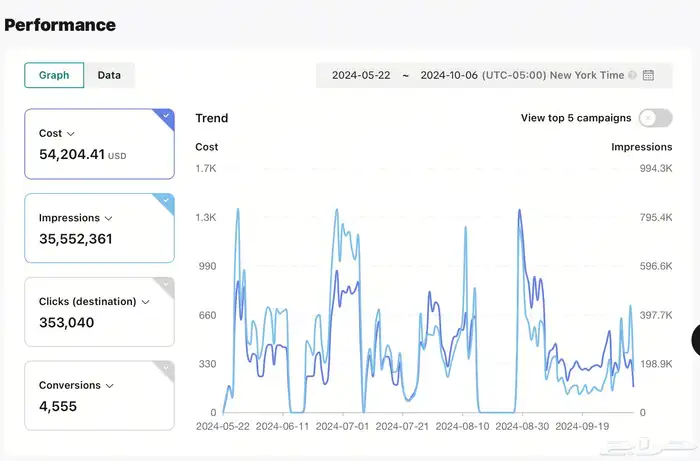Image resolution: width=700 pixels, height=461 pixels.
Task: Open the Impressions metric dropdown
Action: tap(109, 218)
